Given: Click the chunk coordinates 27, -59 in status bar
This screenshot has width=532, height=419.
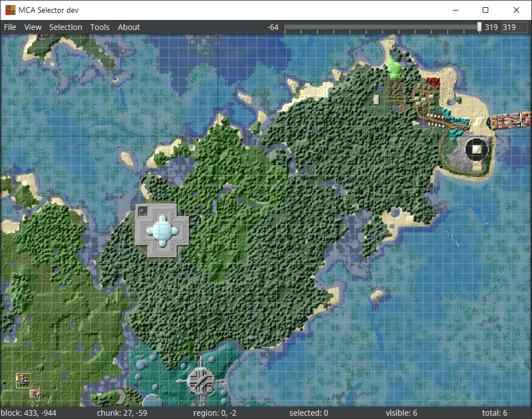Looking at the screenshot, I should (x=122, y=412).
